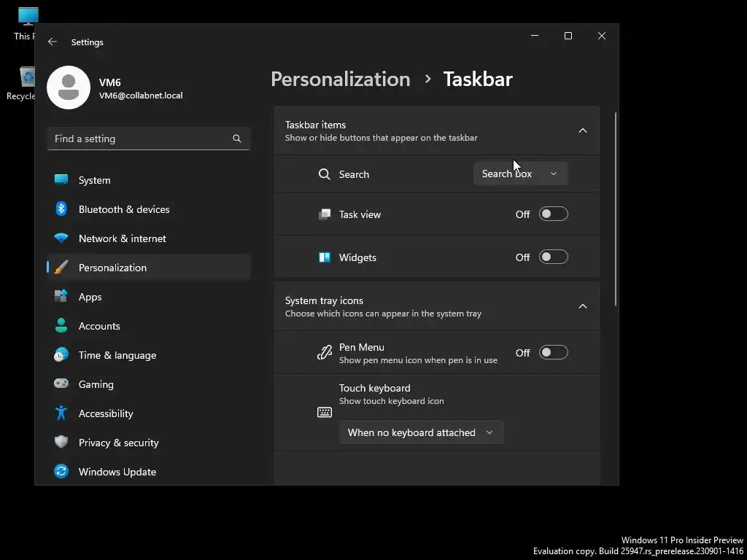
Task: Open Time & language settings
Action: [117, 355]
